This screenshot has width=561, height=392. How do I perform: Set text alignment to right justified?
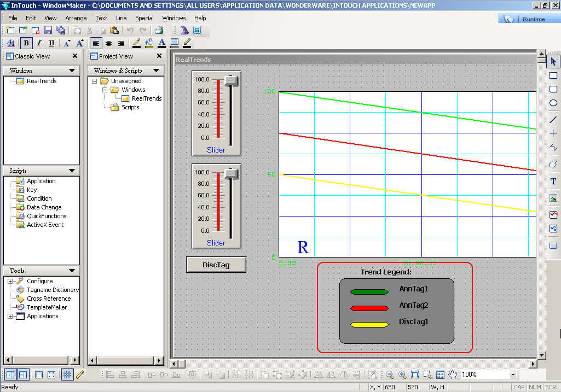coord(122,43)
